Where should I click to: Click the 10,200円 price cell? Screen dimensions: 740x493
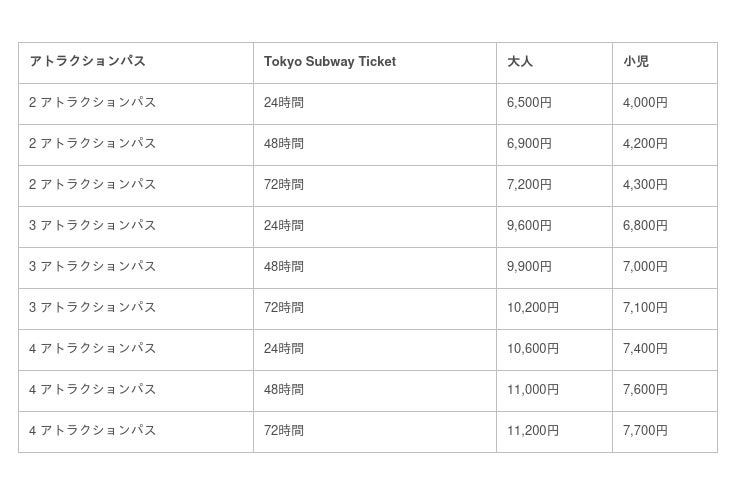(533, 308)
